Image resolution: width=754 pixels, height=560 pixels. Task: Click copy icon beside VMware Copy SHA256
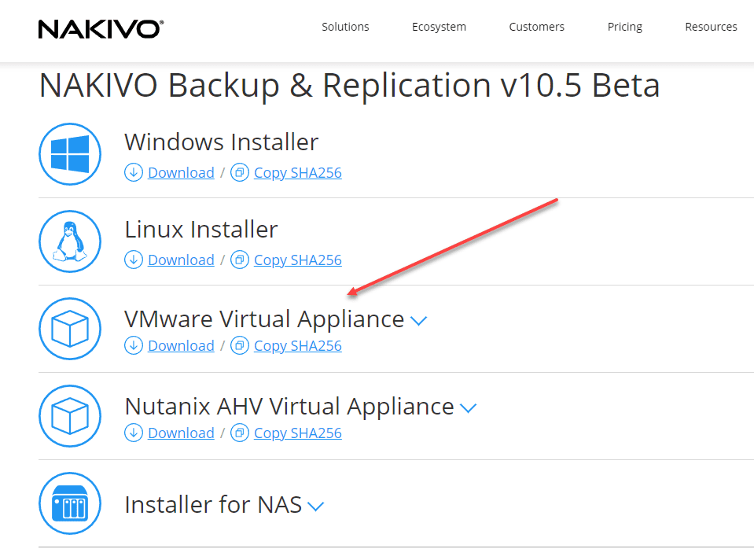(240, 346)
